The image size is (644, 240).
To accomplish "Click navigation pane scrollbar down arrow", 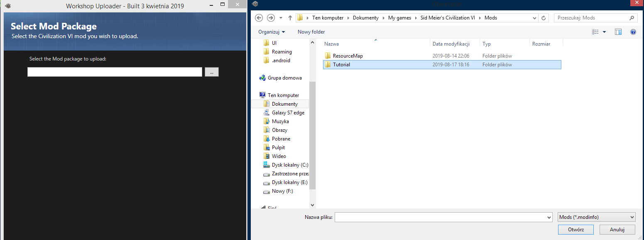I will 313,205.
